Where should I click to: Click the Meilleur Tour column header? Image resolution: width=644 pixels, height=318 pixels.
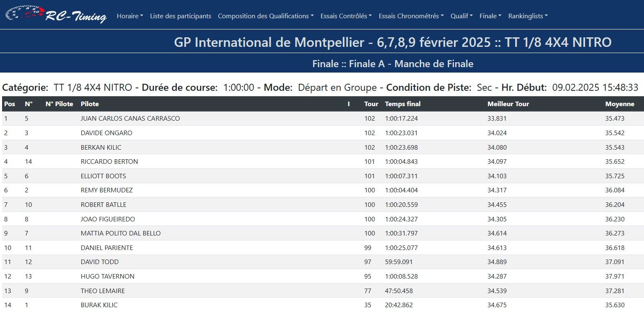508,104
